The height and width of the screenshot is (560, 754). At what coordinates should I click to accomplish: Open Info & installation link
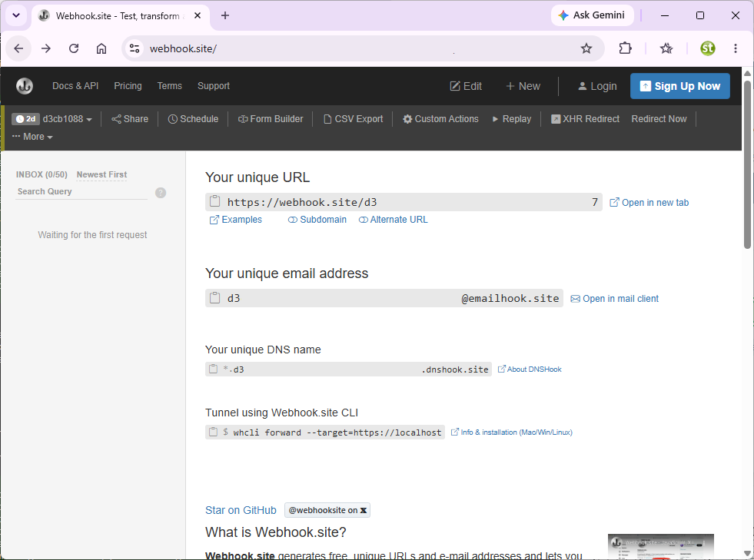tap(512, 432)
